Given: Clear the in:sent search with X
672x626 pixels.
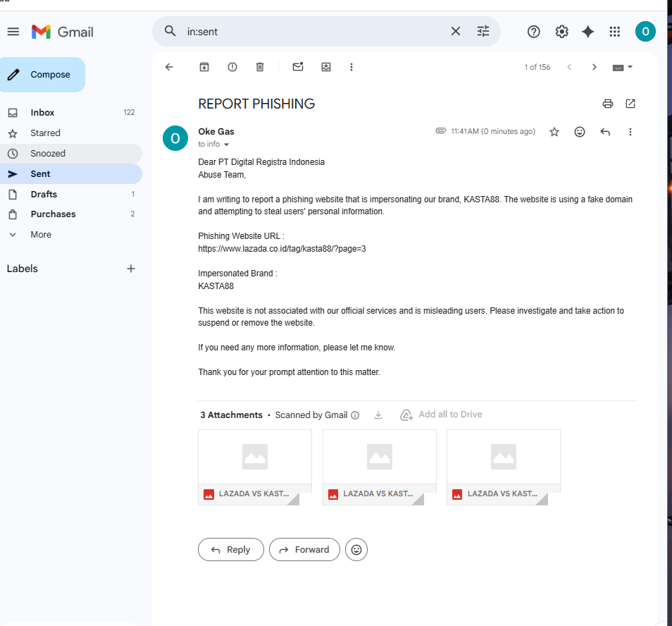Looking at the screenshot, I should point(456,31).
